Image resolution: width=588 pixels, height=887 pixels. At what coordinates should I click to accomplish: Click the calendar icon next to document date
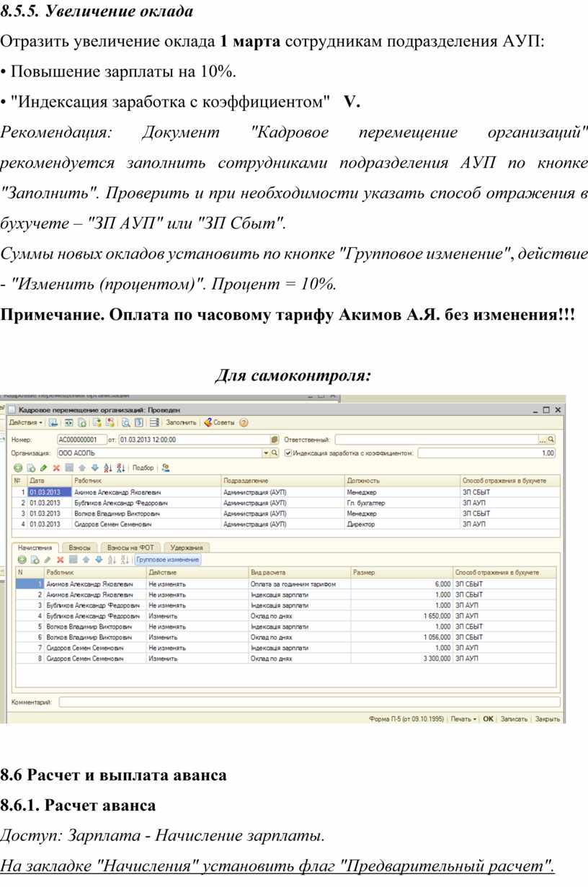coord(274,439)
